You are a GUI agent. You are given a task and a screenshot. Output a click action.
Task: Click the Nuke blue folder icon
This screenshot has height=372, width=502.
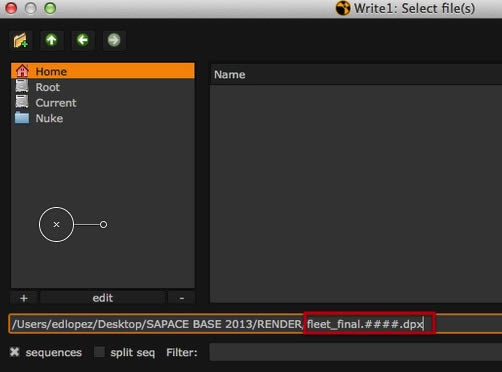pos(22,118)
